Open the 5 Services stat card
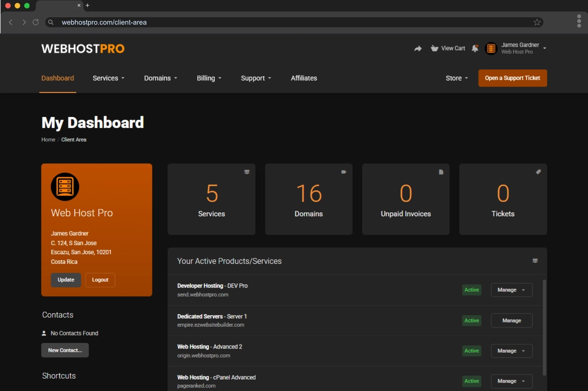Image resolution: width=588 pixels, height=391 pixels. pyautogui.click(x=211, y=199)
